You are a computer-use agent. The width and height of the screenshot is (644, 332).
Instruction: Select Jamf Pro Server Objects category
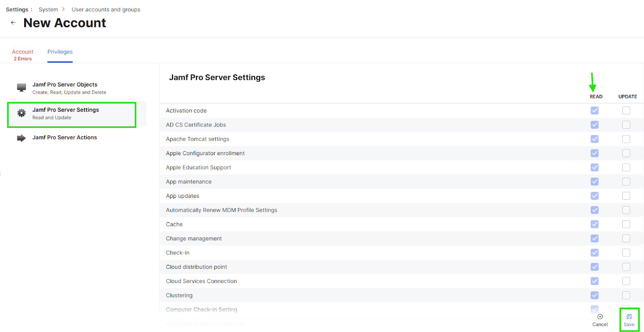[x=76, y=88]
